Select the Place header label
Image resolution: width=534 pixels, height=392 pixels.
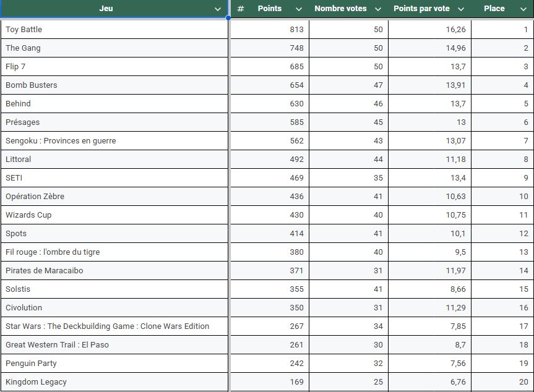tap(494, 9)
